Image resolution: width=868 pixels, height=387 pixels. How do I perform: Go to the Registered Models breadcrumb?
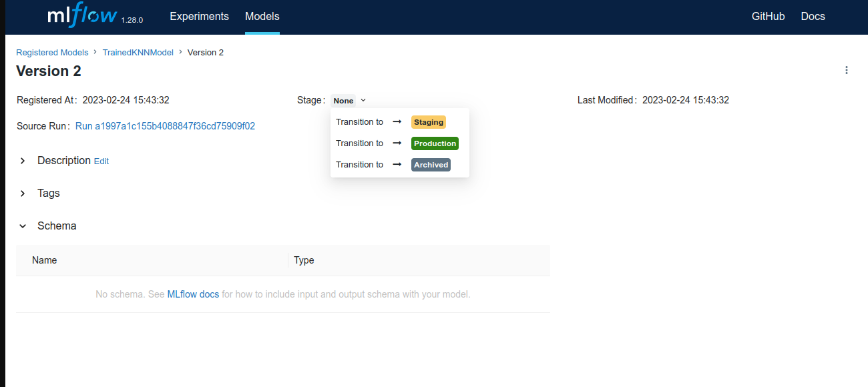[x=52, y=52]
